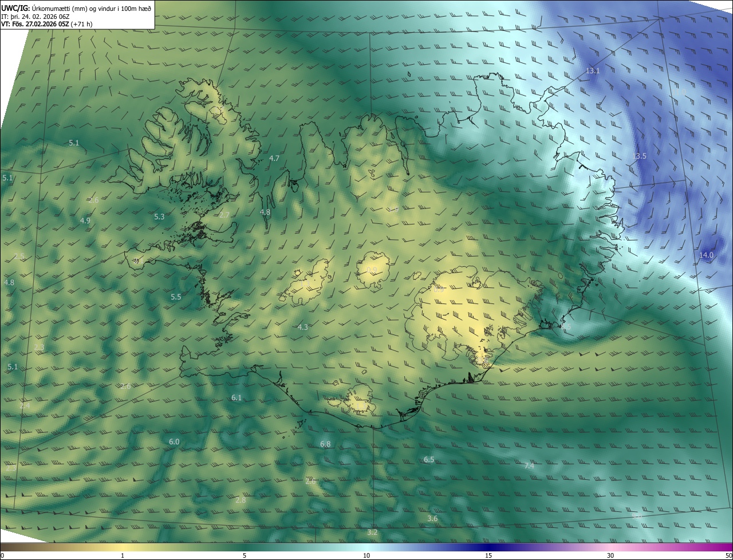Click the 30 tick label on the colour scale
The height and width of the screenshot is (560, 733).
[x=610, y=555]
